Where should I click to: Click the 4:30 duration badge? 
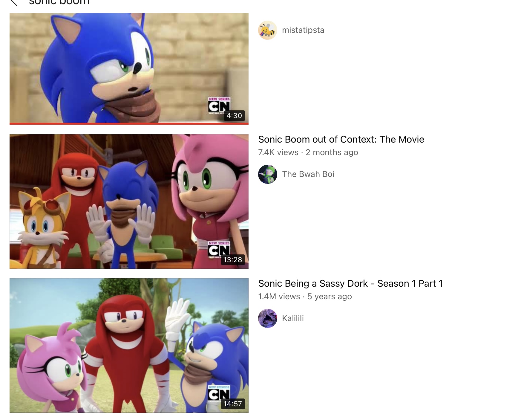click(x=234, y=116)
